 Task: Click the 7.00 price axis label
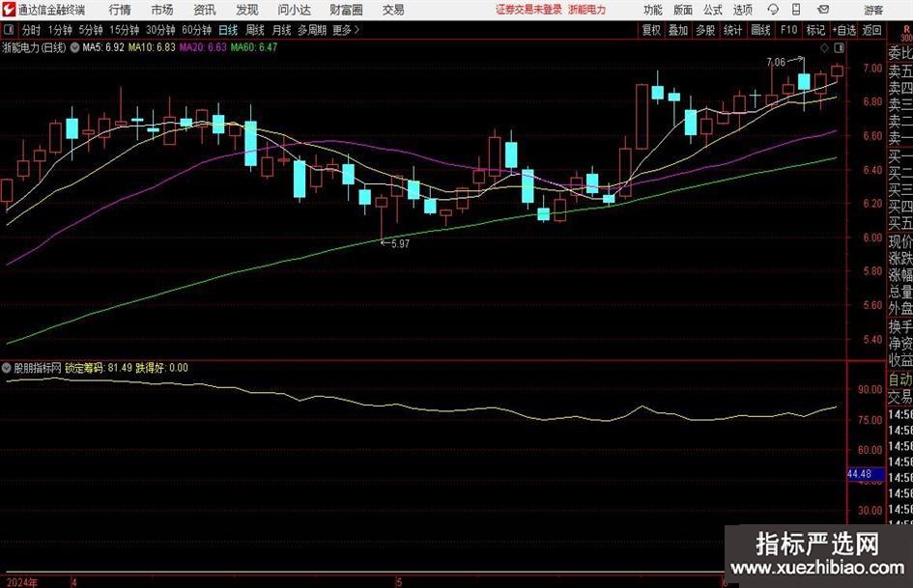(872, 69)
